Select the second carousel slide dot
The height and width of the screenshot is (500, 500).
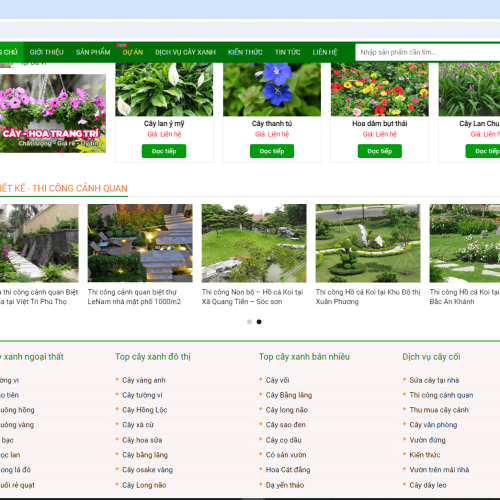pos(259,322)
